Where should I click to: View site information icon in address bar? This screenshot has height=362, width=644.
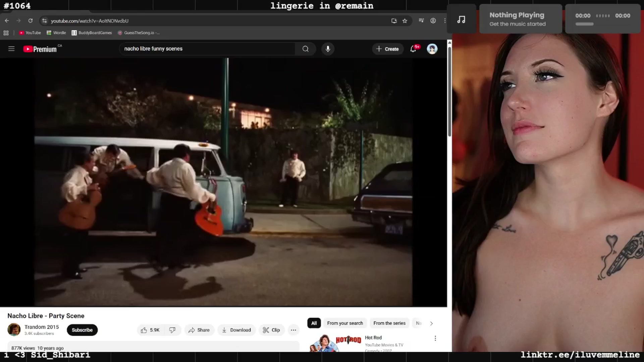(x=44, y=21)
